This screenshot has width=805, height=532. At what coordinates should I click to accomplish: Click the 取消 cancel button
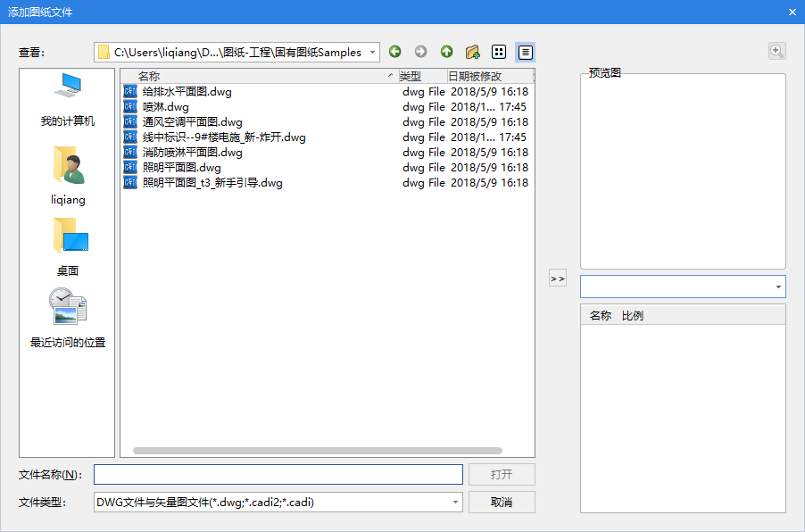tap(502, 503)
